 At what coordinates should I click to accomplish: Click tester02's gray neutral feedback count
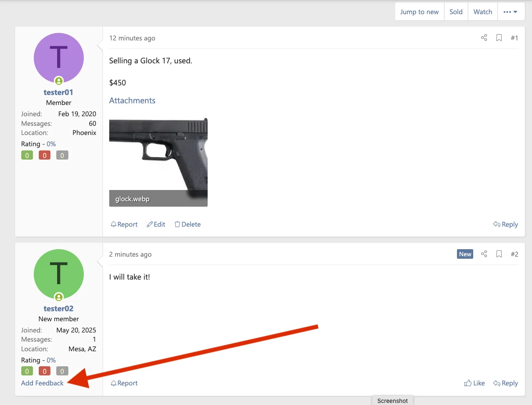[62, 371]
